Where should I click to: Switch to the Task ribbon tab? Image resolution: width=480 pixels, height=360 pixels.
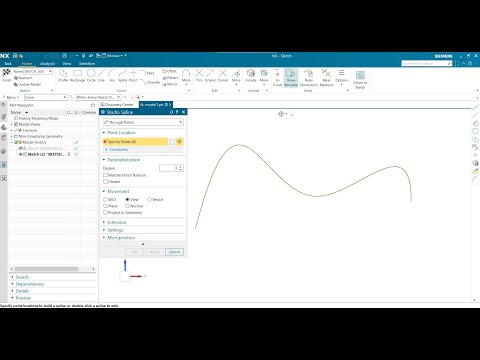pos(8,63)
